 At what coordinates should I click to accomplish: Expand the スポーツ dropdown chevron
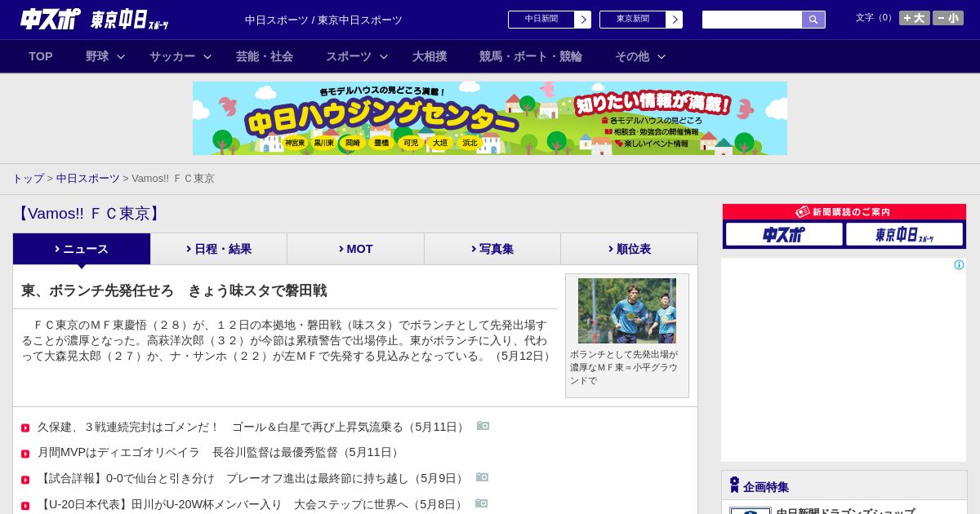[384, 56]
